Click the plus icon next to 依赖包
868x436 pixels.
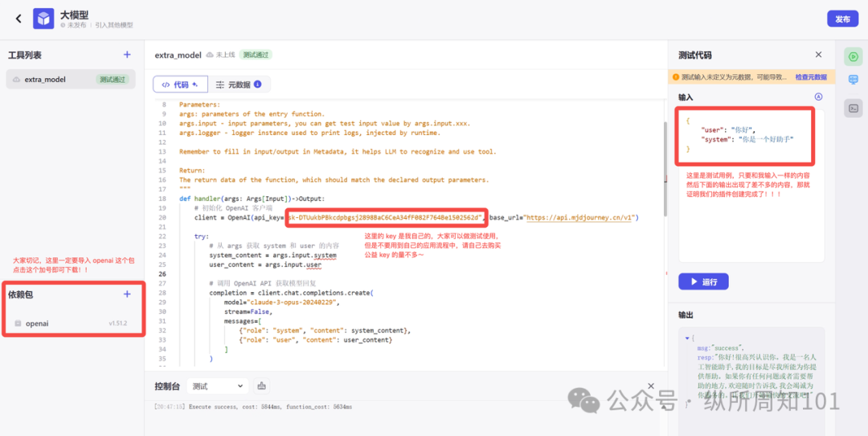point(127,294)
